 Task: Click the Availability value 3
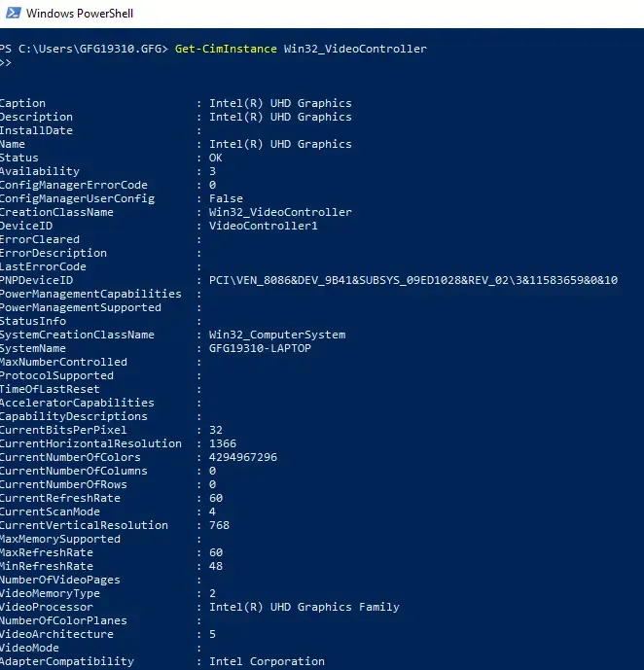[212, 171]
